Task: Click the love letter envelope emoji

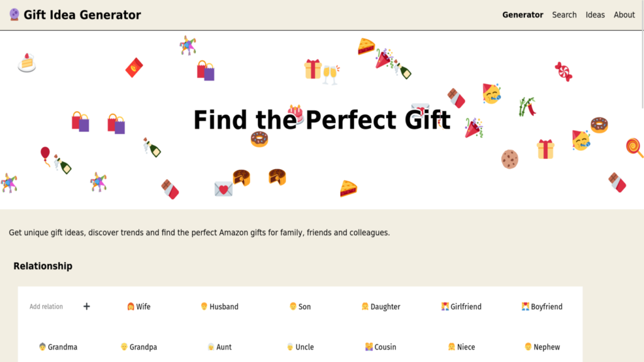Action: click(223, 189)
